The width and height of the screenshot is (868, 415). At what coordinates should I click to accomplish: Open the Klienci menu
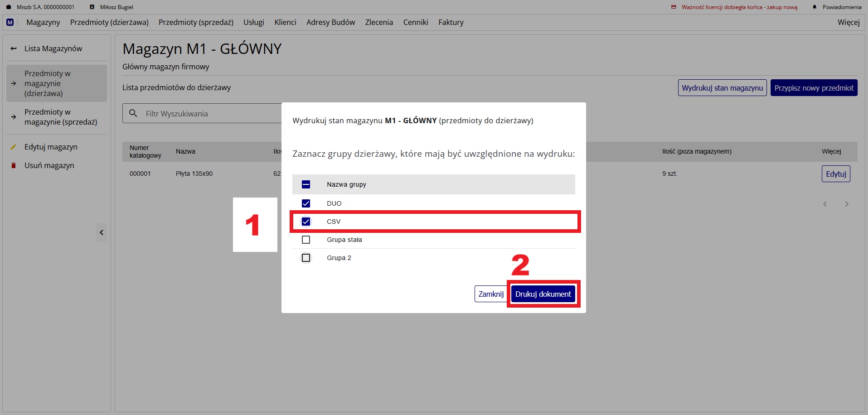pyautogui.click(x=285, y=22)
